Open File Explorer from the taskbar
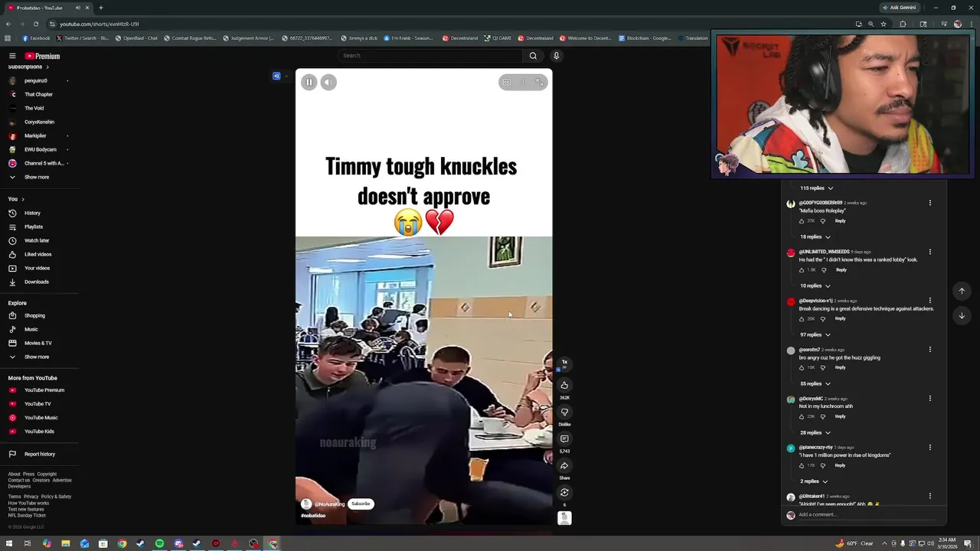Image resolution: width=980 pixels, height=551 pixels. [66, 544]
